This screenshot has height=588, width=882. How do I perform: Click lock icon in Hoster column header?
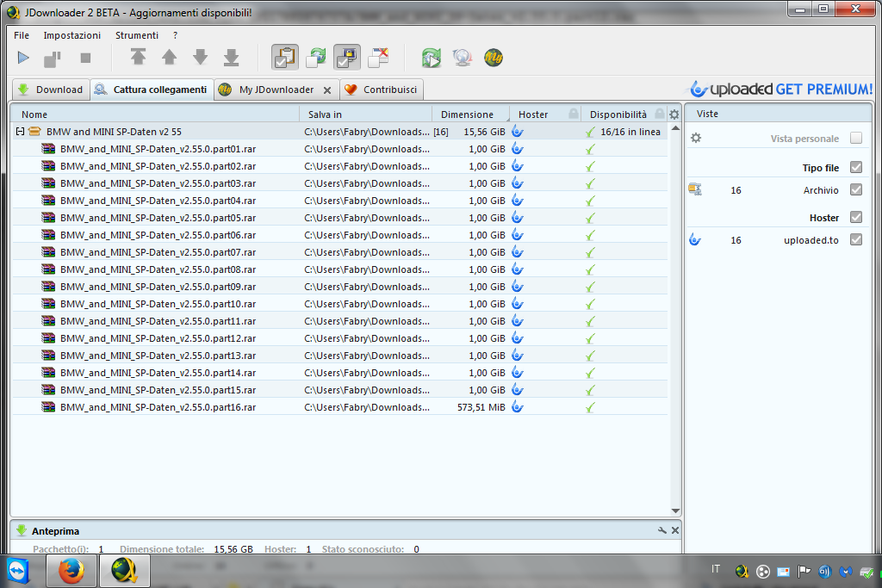(573, 115)
